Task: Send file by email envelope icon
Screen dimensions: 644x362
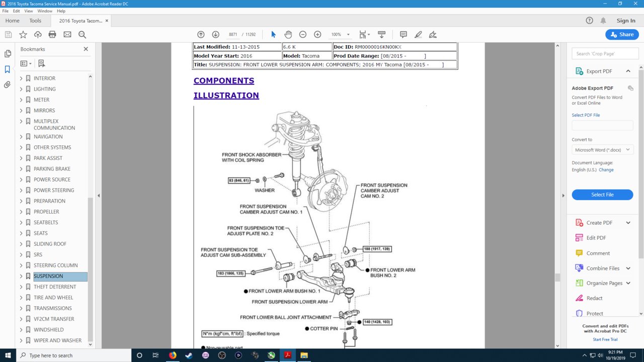Action: (x=67, y=35)
